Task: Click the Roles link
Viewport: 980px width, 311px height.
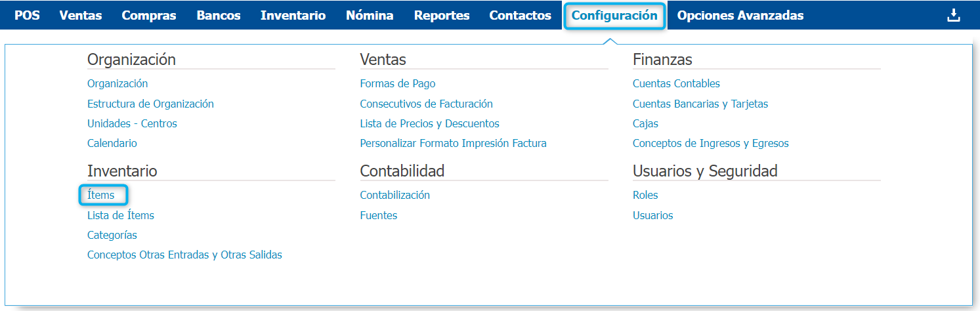Action: tap(645, 195)
